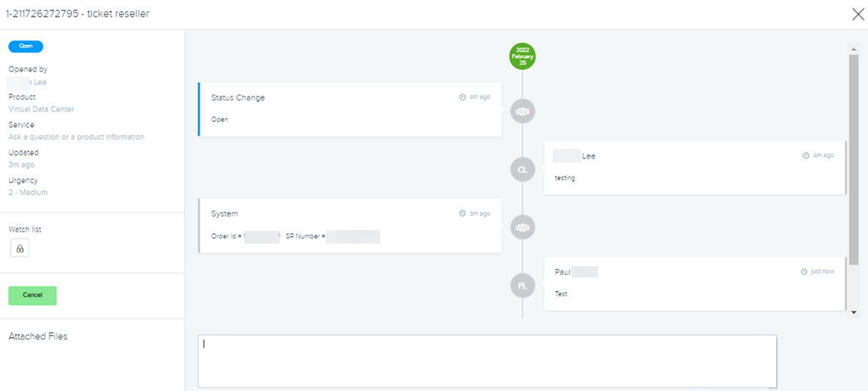This screenshot has height=391, width=868.
Task: Click the CL avatar on the timeline
Action: click(x=522, y=170)
